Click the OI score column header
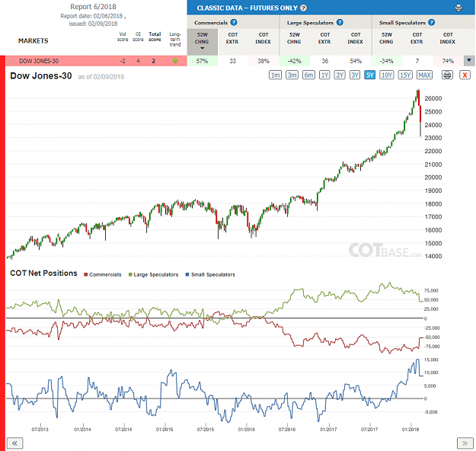This screenshot has width=476, height=451. pyautogui.click(x=138, y=37)
